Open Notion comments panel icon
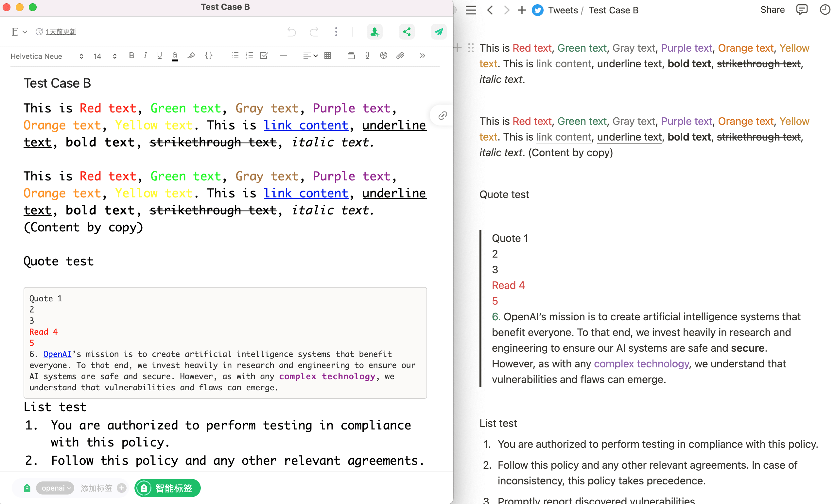 (x=802, y=10)
